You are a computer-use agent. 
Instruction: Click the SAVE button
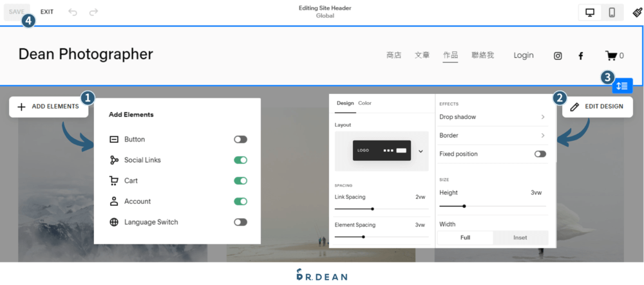click(17, 12)
